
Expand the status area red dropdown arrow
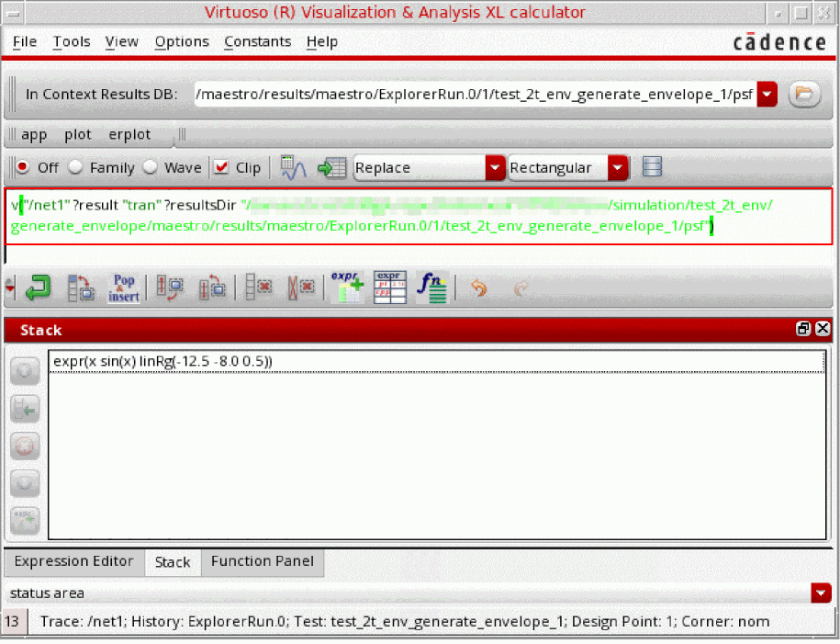821,593
